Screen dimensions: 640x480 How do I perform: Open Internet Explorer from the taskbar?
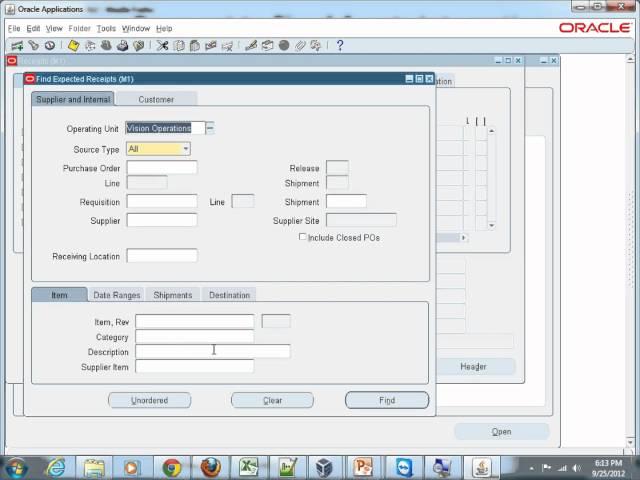56,467
